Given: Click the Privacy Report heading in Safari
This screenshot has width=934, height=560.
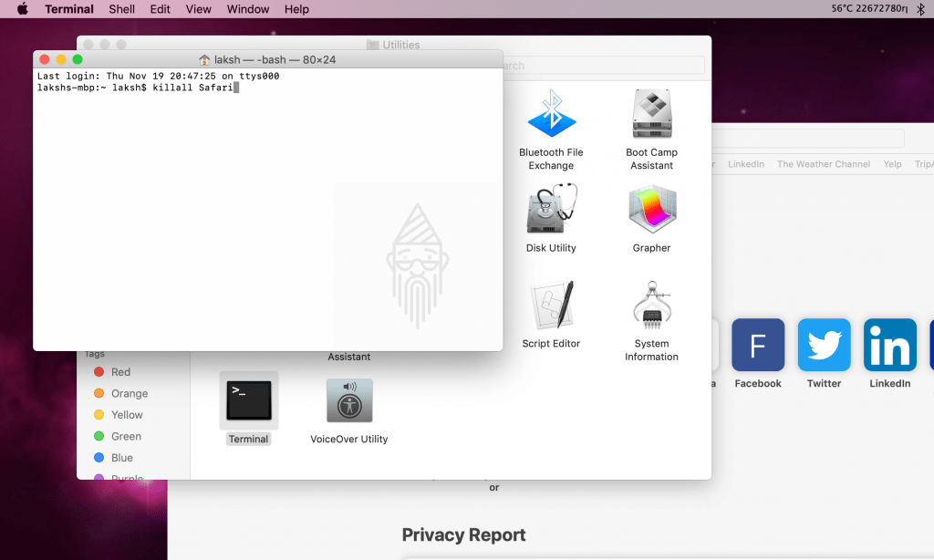Looking at the screenshot, I should point(463,534).
